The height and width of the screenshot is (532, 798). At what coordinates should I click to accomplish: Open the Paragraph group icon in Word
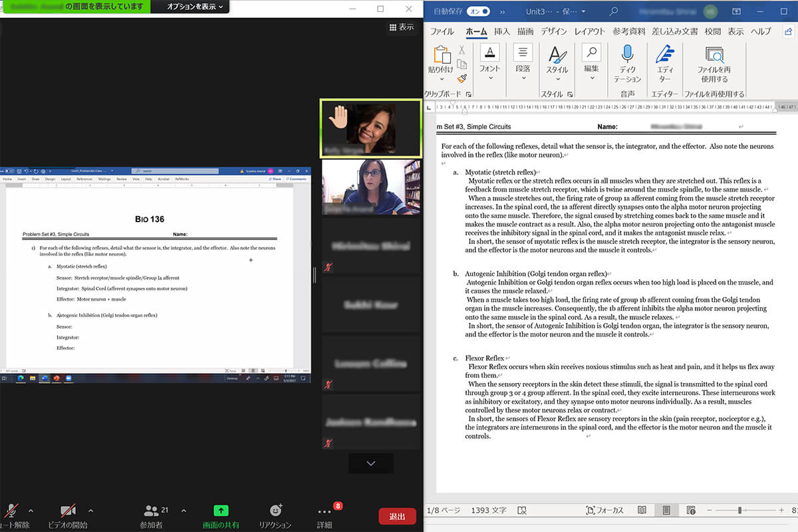click(523, 53)
